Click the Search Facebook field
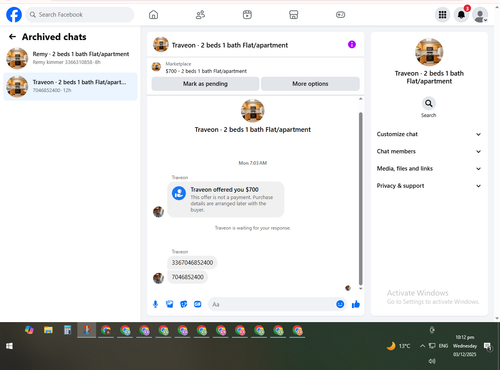This screenshot has width=500, height=370. (80, 15)
